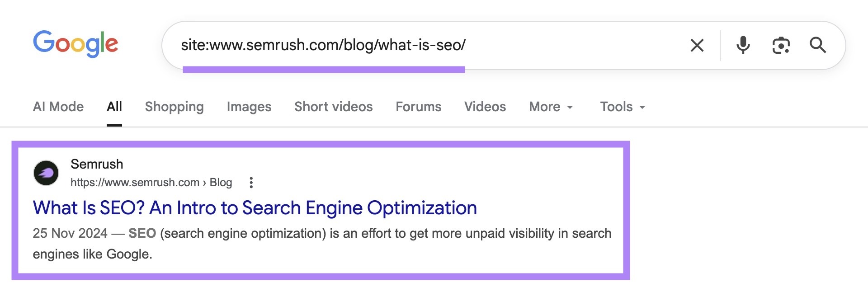Switch to the Images tab
Image resolution: width=868 pixels, height=292 pixels.
click(x=249, y=107)
